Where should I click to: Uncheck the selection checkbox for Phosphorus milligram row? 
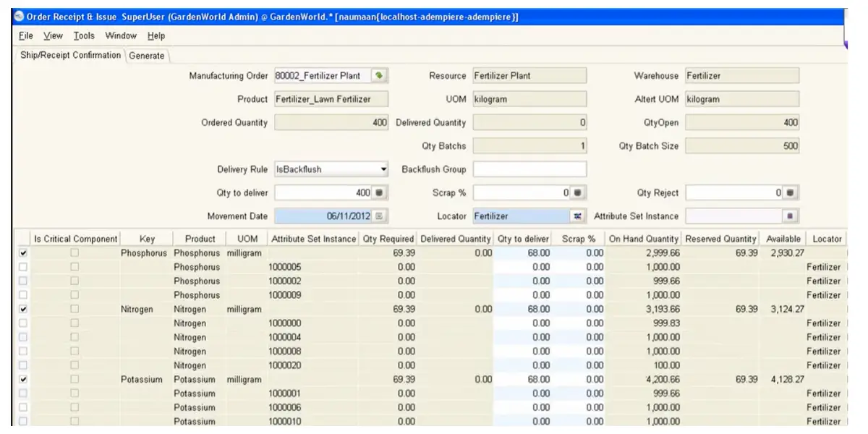click(23, 253)
